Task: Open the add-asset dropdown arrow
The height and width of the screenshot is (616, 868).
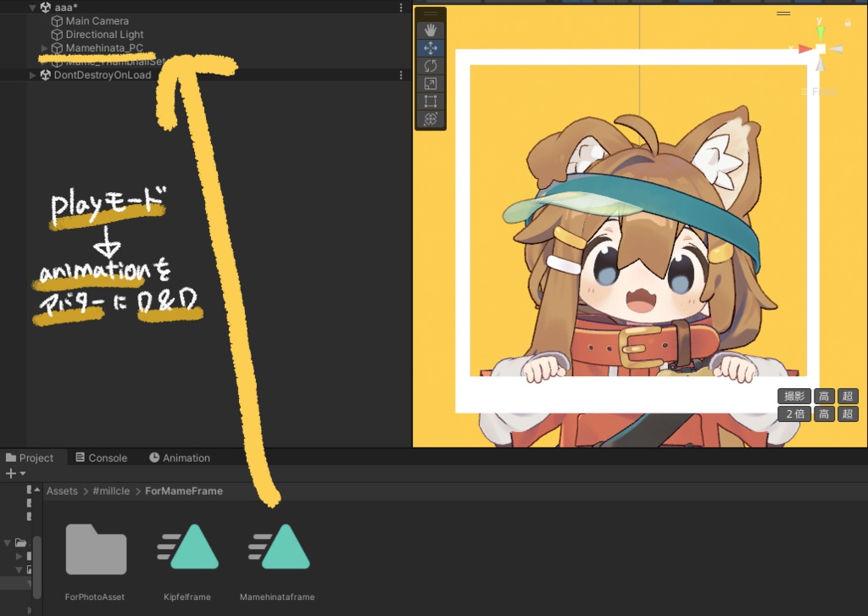Action: coord(23,473)
